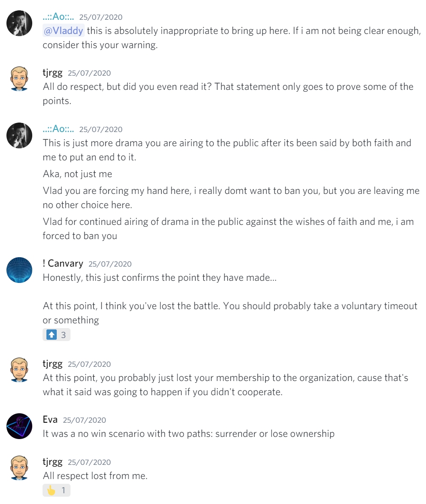The height and width of the screenshot is (504, 426).
Task: Click the Eva username
Action: click(x=50, y=420)
